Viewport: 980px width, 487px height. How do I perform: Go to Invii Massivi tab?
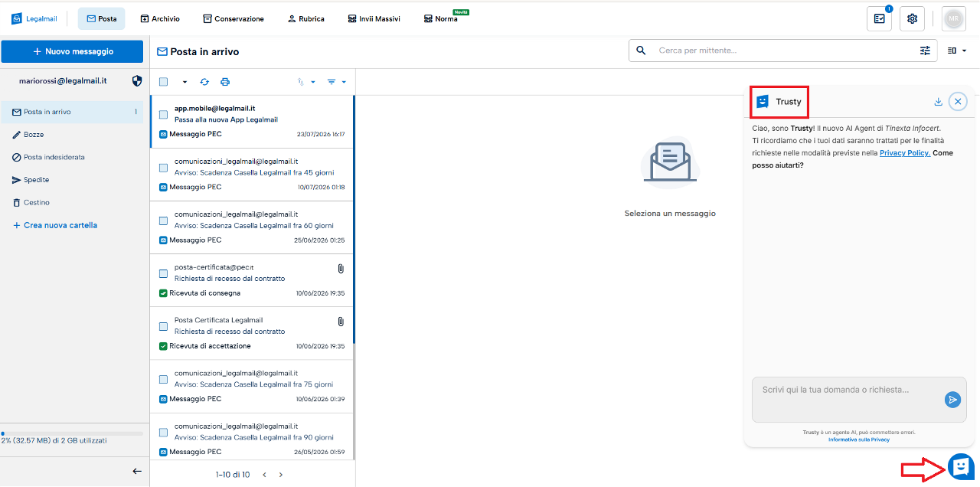pyautogui.click(x=374, y=18)
